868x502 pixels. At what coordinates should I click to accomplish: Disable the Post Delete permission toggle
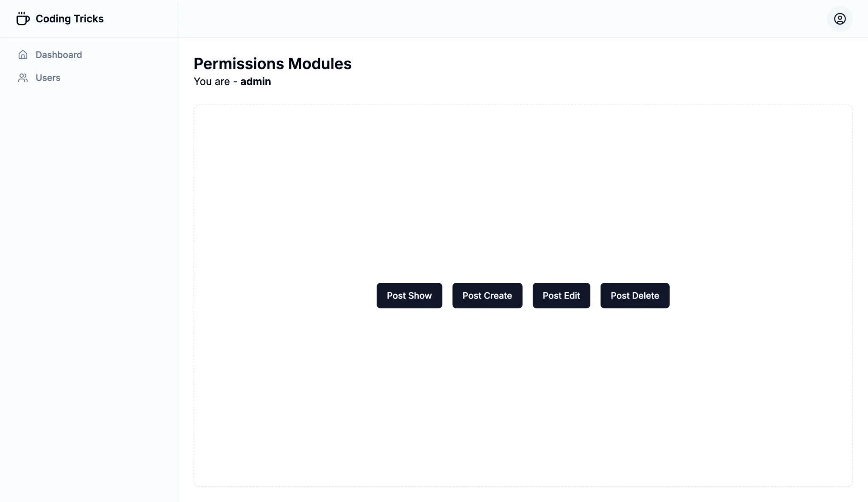[x=634, y=295]
